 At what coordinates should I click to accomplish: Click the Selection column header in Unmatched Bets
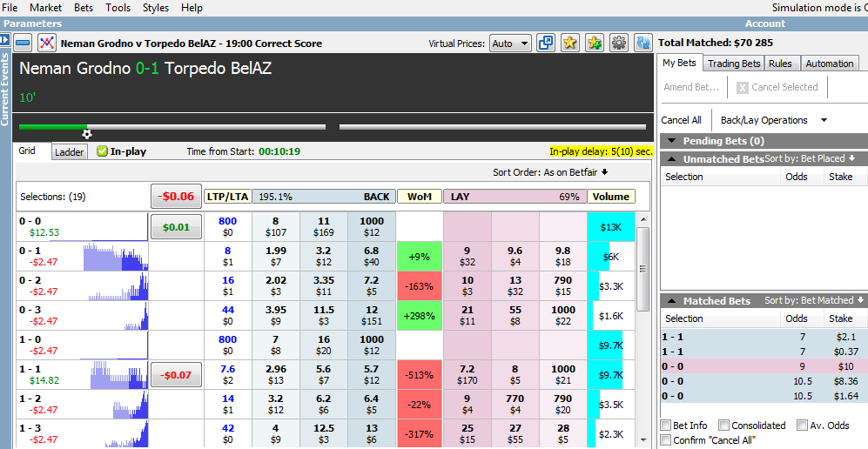coord(720,177)
